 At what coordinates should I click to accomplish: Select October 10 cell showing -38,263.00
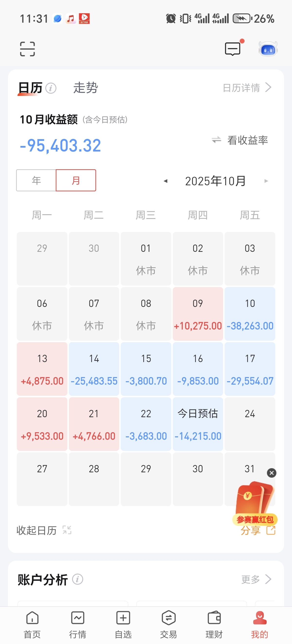[x=250, y=314]
